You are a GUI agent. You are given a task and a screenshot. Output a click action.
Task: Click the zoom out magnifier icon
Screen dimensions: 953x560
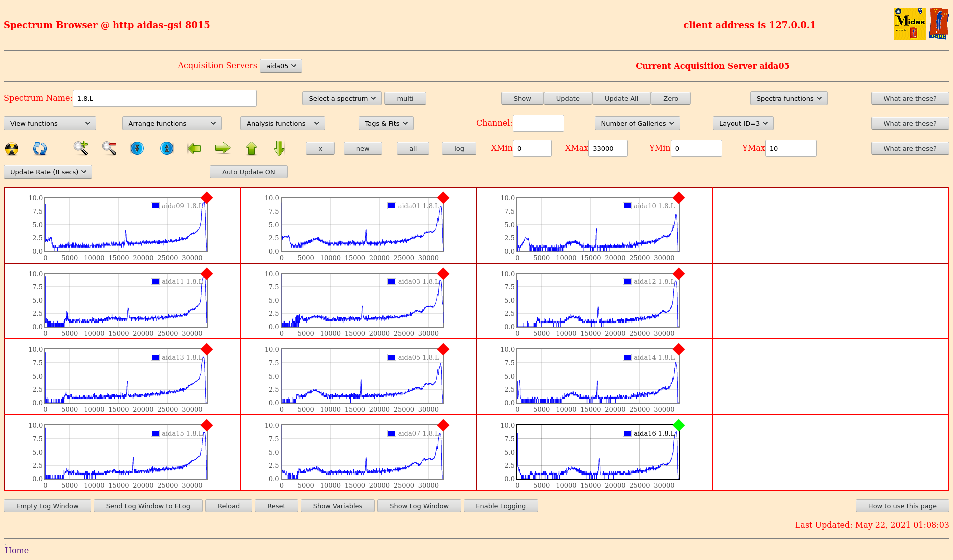(x=109, y=148)
